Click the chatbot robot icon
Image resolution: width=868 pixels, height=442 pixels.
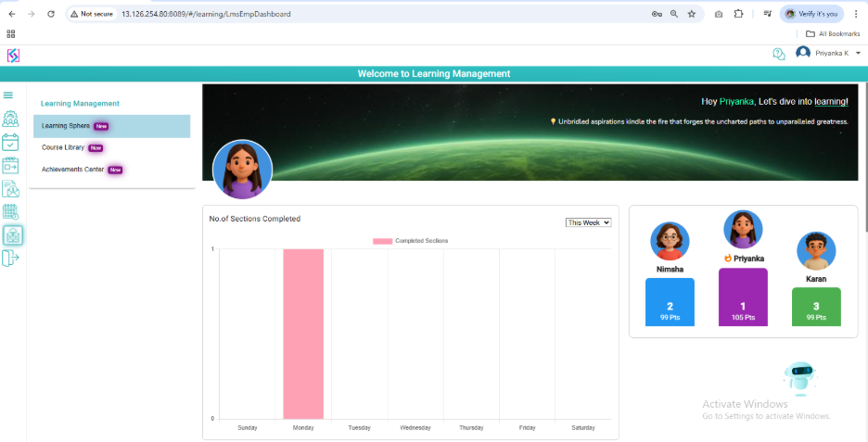click(800, 379)
